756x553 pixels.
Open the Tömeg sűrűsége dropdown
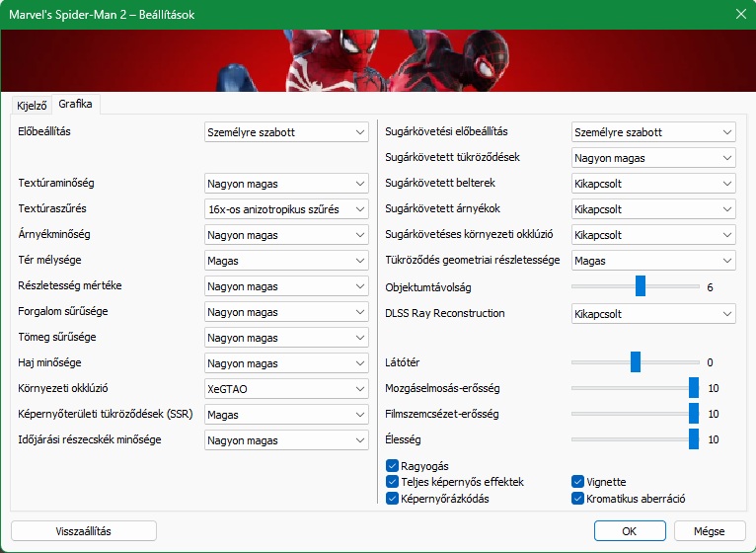tap(286, 338)
